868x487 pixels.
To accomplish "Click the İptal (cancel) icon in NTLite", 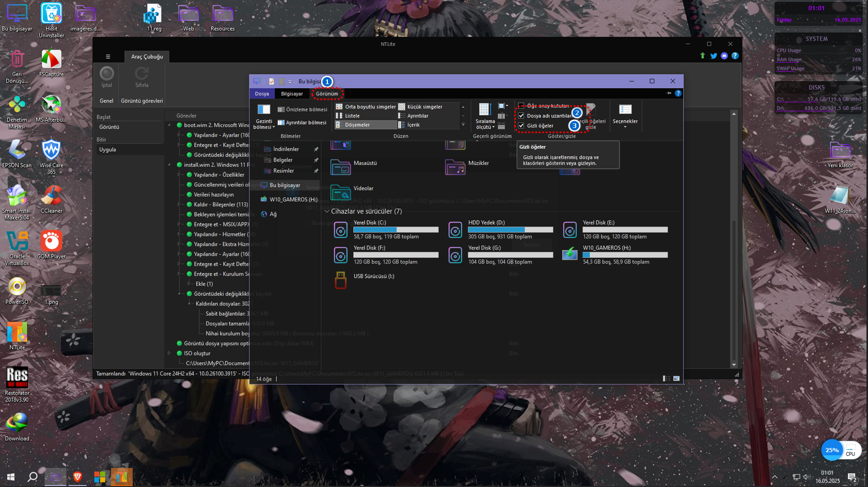I will click(x=107, y=74).
